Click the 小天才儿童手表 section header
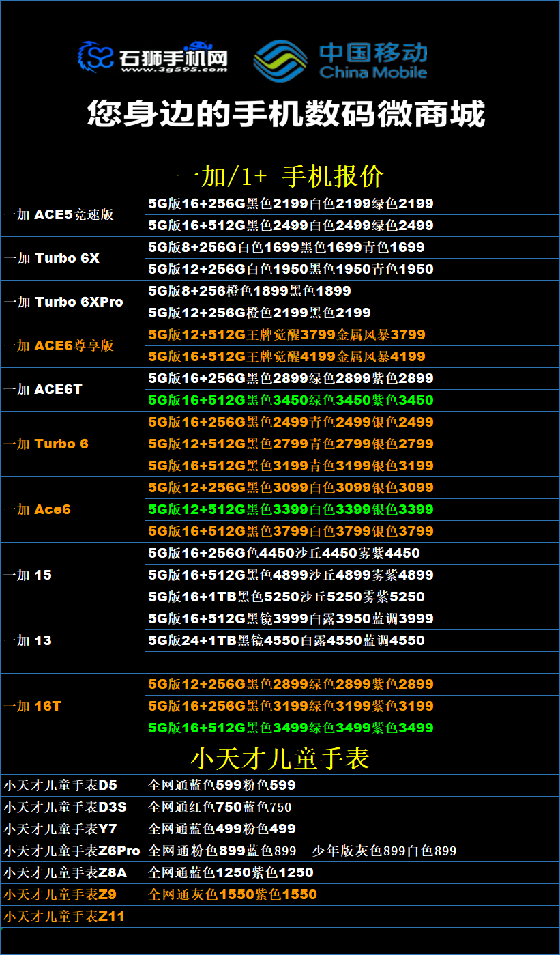560x955 pixels. [280, 758]
